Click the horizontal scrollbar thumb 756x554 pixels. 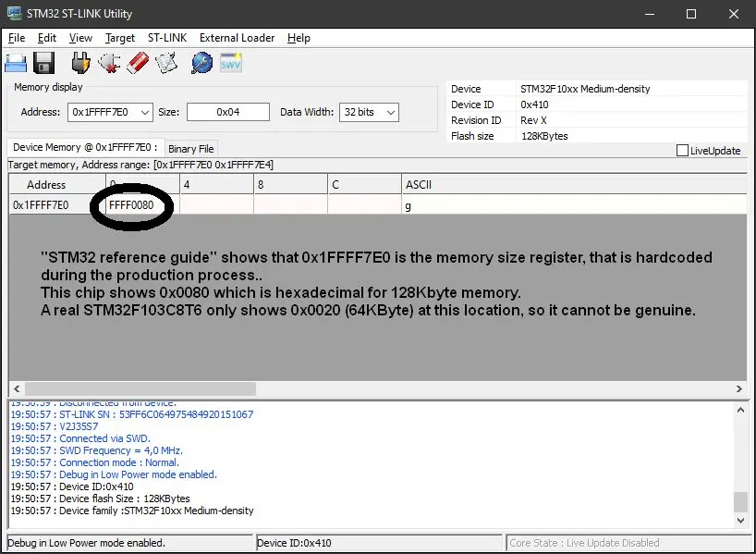pos(140,388)
